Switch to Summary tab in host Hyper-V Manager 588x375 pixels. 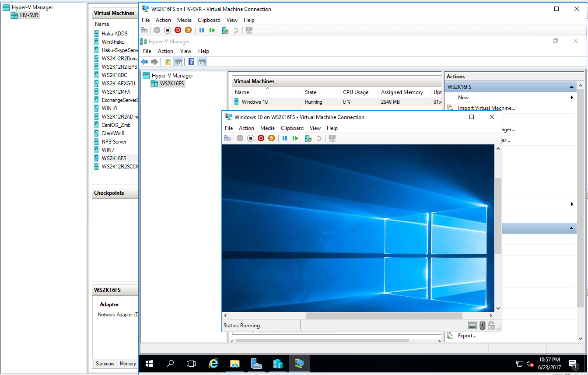pyautogui.click(x=105, y=364)
